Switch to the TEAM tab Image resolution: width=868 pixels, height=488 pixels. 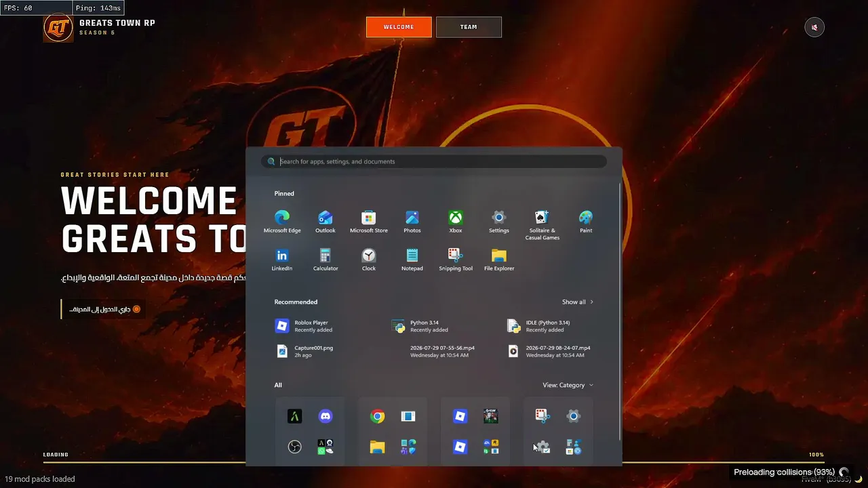469,27
